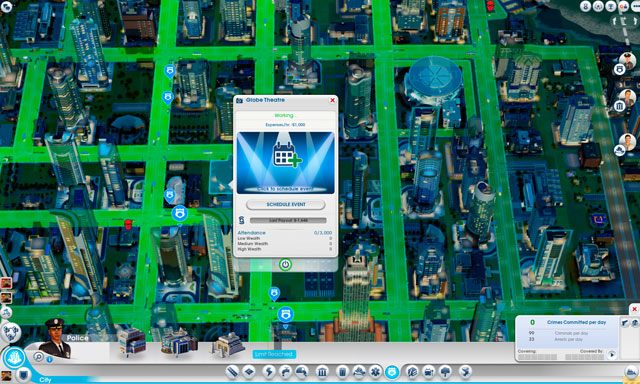
Task: Click the Limit Reached label
Action: tap(274, 354)
